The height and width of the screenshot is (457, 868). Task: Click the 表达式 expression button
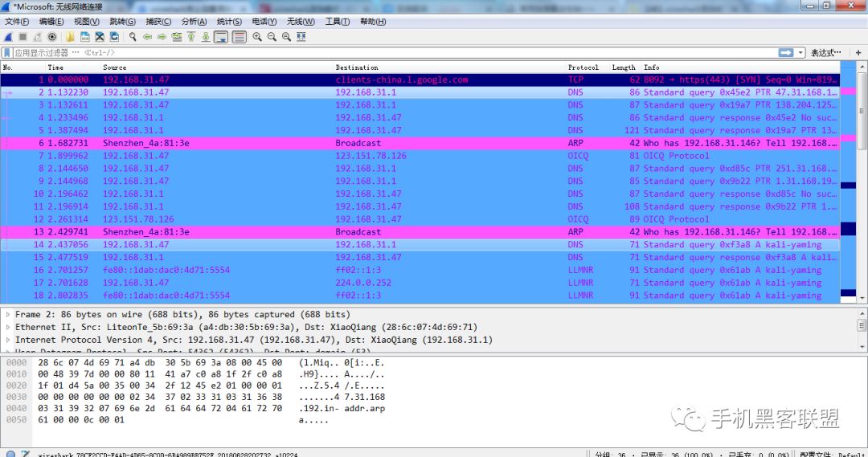826,52
